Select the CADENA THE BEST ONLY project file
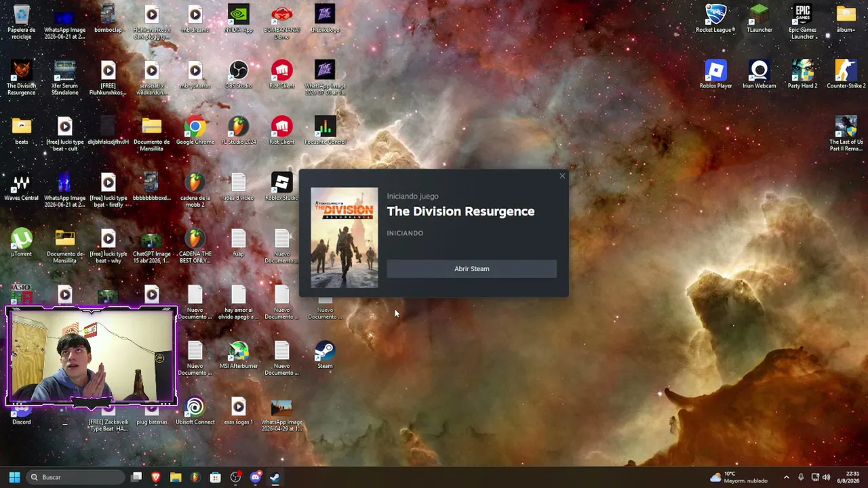 [x=195, y=246]
